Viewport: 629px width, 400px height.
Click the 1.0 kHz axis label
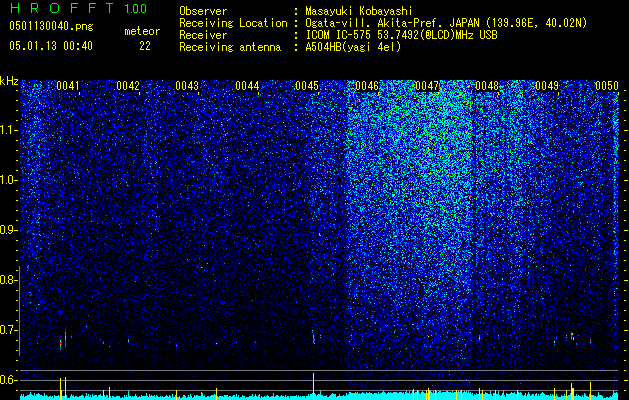pyautogui.click(x=8, y=180)
